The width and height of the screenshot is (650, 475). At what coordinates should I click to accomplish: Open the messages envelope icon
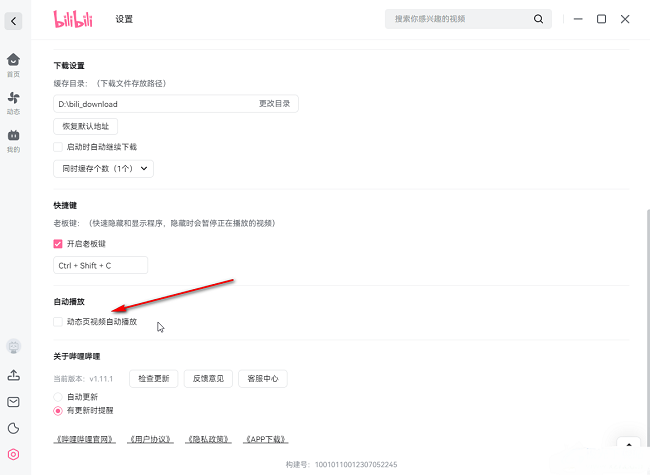[x=13, y=402]
